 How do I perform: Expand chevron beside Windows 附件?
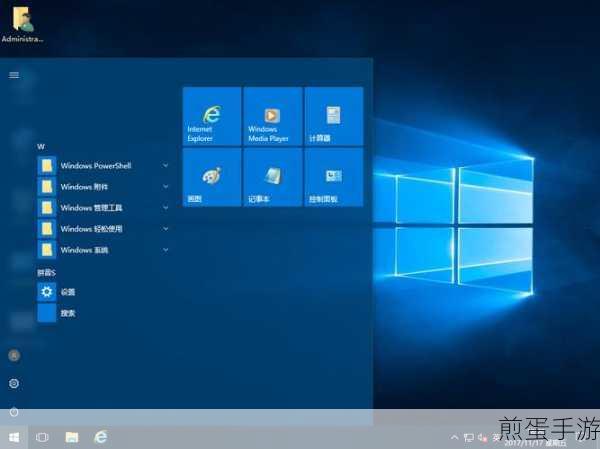pos(165,186)
